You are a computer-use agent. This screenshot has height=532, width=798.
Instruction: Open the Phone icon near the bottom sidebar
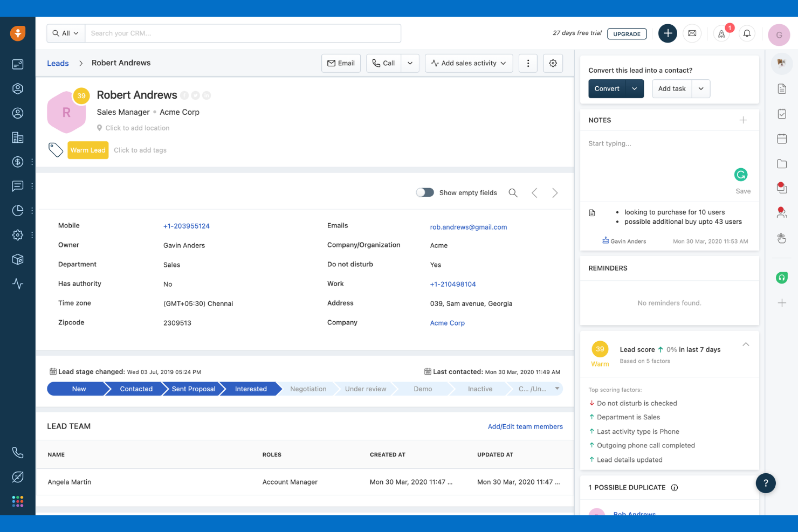coord(18,453)
